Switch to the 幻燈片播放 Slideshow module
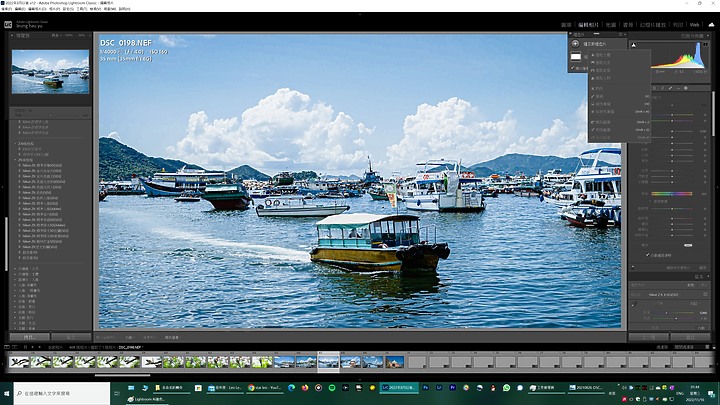This screenshot has height=405, width=720. 652,25
